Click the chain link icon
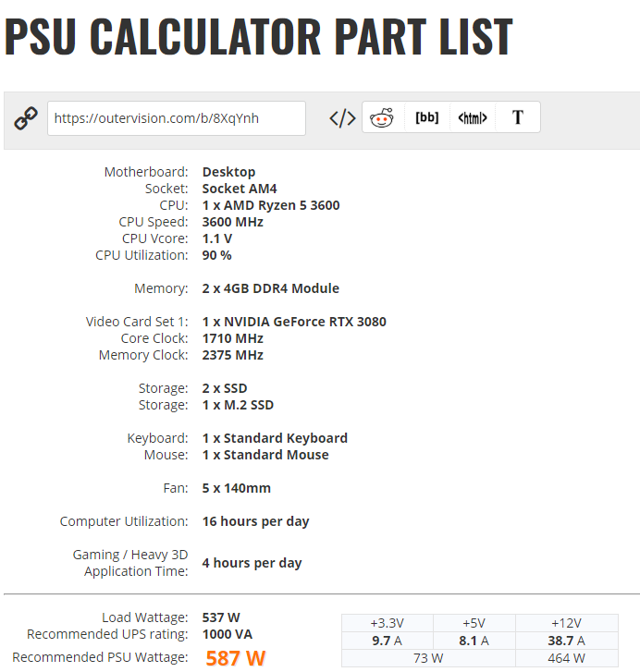Image resolution: width=640 pixels, height=672 pixels. [26, 118]
